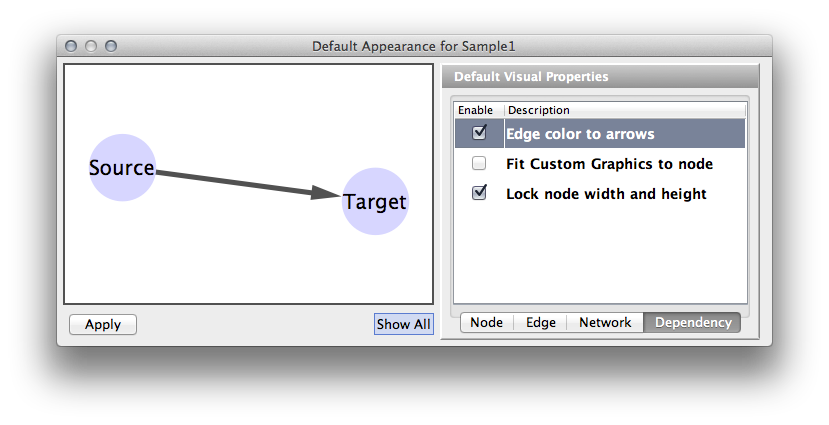Open the Edge tab
The image size is (829, 425).
[540, 322]
